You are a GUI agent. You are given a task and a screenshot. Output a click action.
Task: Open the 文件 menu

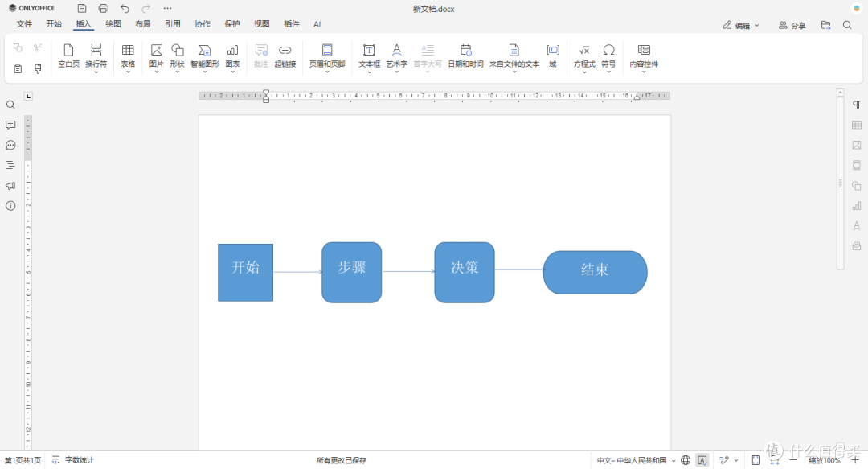(24, 24)
